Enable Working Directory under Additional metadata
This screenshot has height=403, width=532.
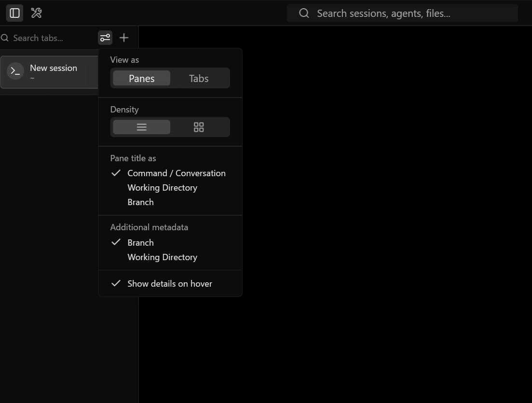(x=162, y=257)
